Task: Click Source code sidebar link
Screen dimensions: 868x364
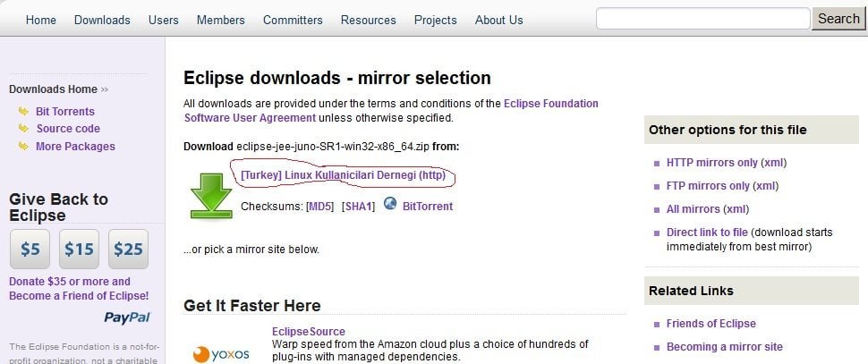Action: coord(68,129)
